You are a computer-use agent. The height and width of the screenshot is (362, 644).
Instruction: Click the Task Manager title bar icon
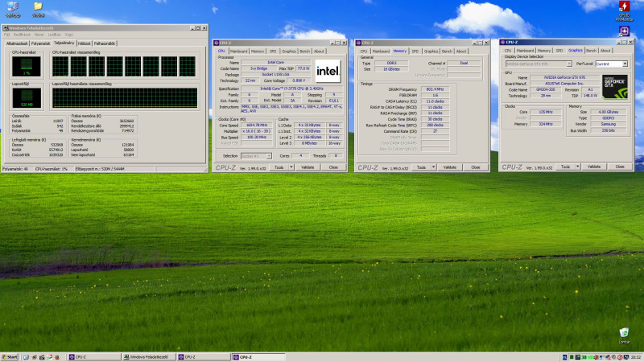(x=6, y=28)
